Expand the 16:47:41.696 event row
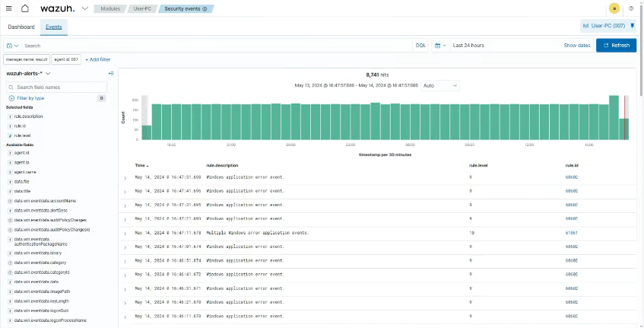 [x=125, y=192]
